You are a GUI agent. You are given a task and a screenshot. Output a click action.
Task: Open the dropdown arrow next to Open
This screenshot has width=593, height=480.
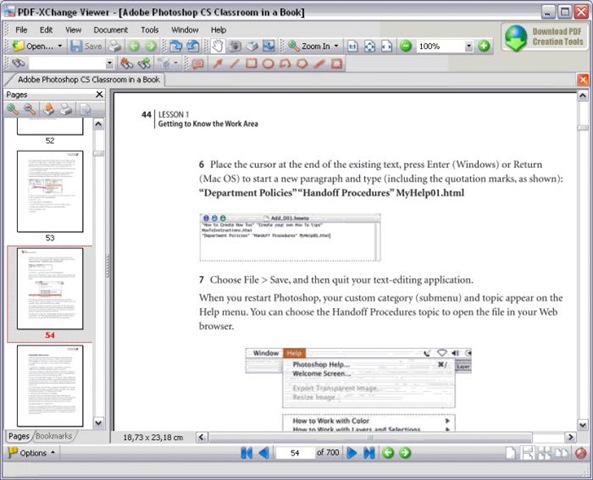[x=60, y=46]
